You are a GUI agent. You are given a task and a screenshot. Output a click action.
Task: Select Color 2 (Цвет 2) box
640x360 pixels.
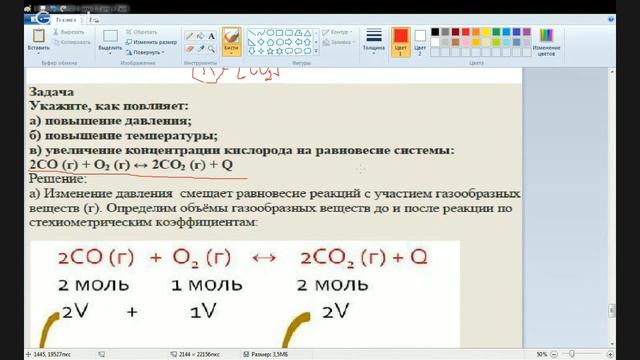pos(420,42)
